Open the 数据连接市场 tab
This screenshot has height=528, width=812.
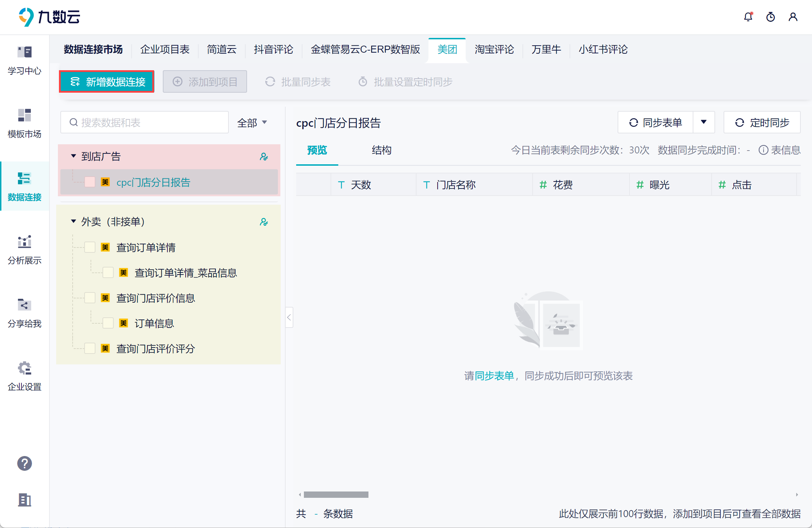(93, 49)
